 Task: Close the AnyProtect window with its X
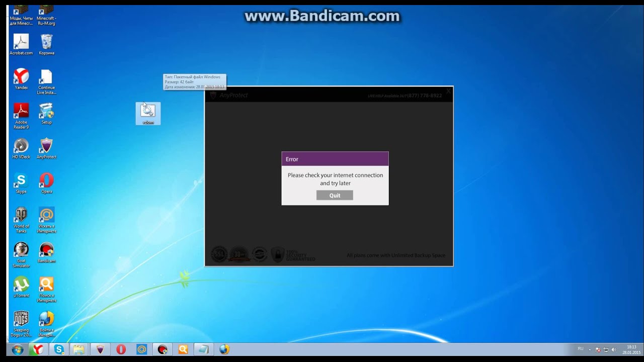(448, 92)
